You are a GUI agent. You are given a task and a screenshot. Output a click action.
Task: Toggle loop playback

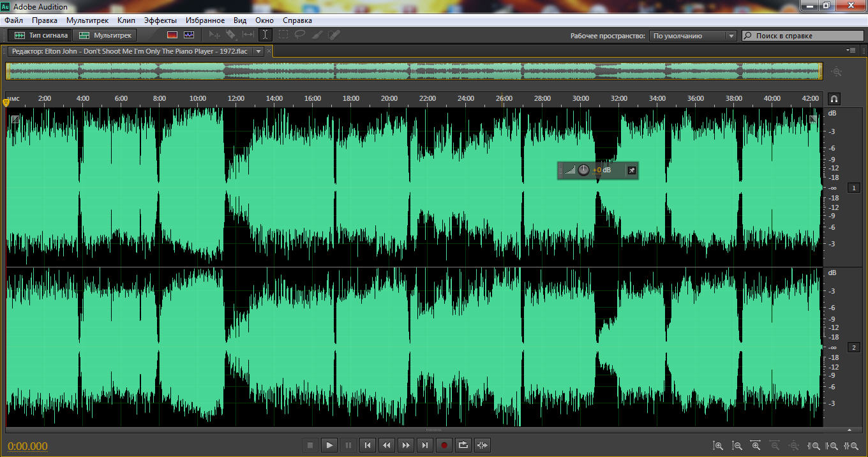click(x=463, y=445)
